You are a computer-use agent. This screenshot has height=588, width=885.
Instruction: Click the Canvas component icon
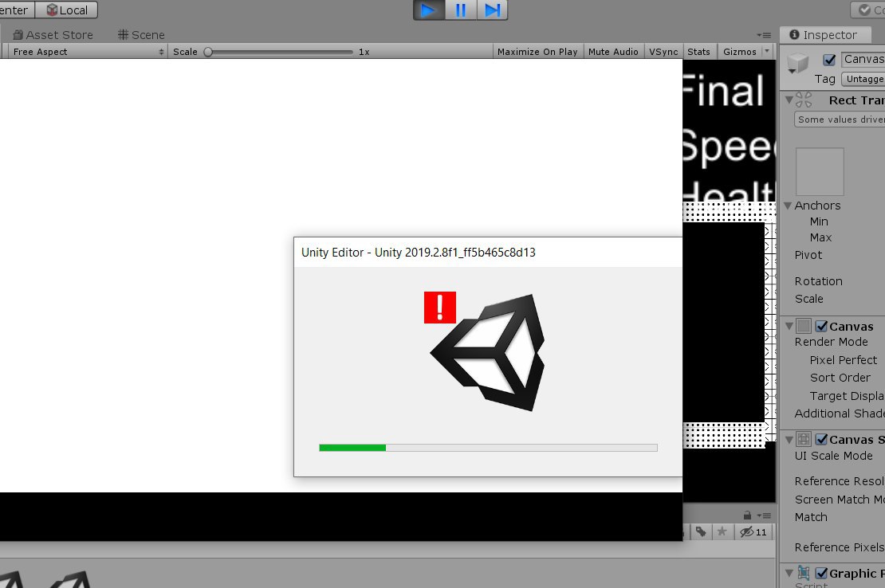804,326
